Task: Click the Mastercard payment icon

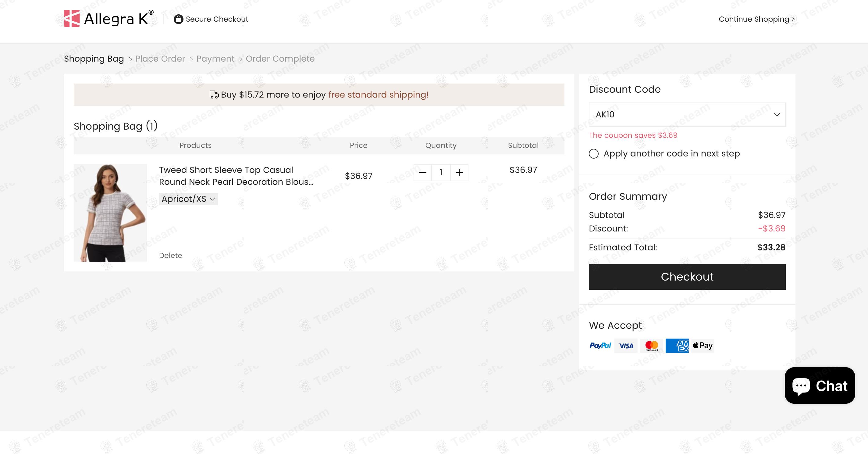Action: tap(651, 346)
